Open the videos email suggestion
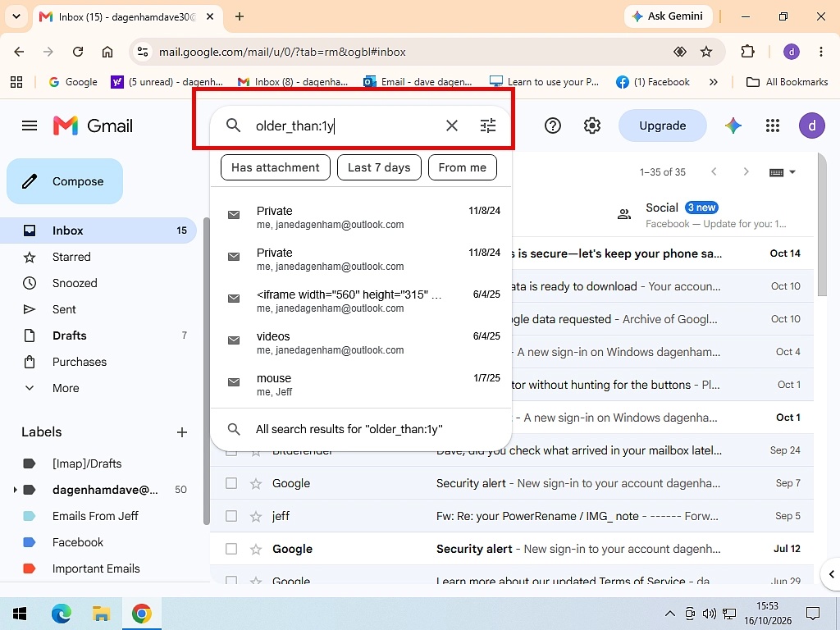 click(361, 343)
